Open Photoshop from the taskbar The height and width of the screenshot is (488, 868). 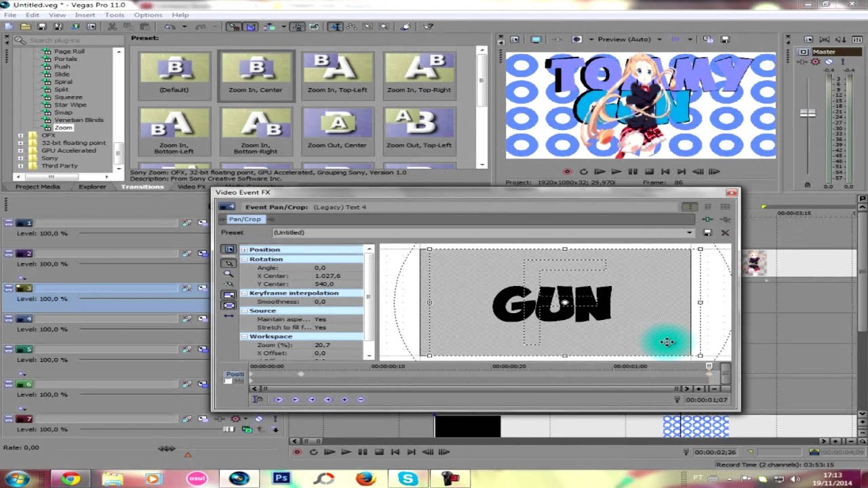coord(281,479)
